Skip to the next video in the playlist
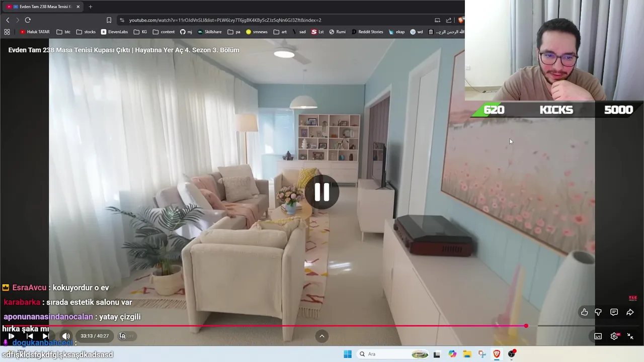644x362 pixels. coord(45,336)
